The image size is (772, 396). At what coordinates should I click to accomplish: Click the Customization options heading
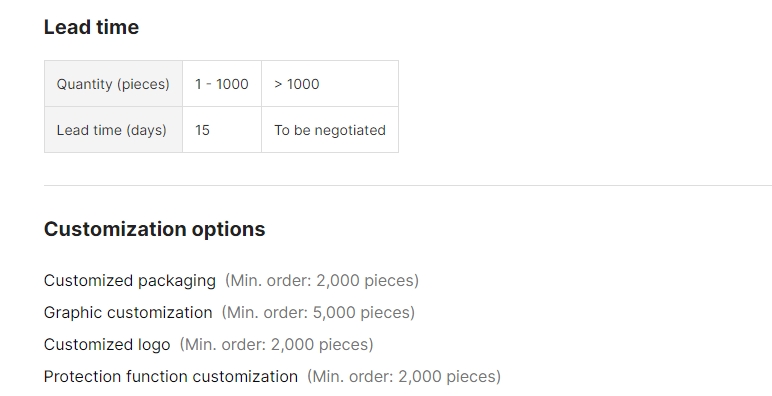[155, 230]
